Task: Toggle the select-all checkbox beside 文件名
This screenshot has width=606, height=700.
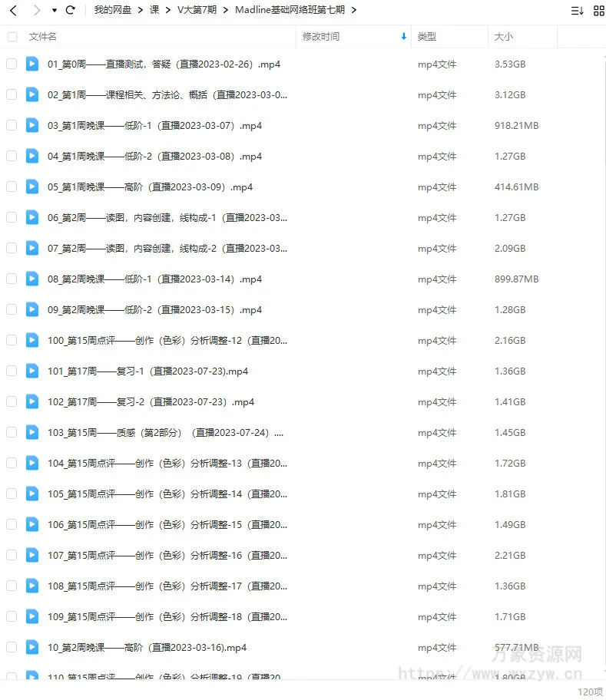Action: coord(12,37)
